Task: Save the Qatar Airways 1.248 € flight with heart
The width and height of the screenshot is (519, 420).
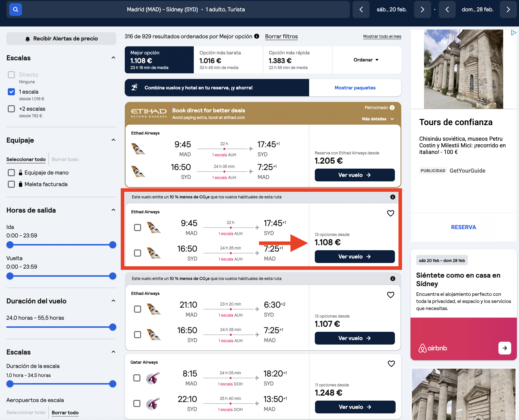Action: point(391,364)
